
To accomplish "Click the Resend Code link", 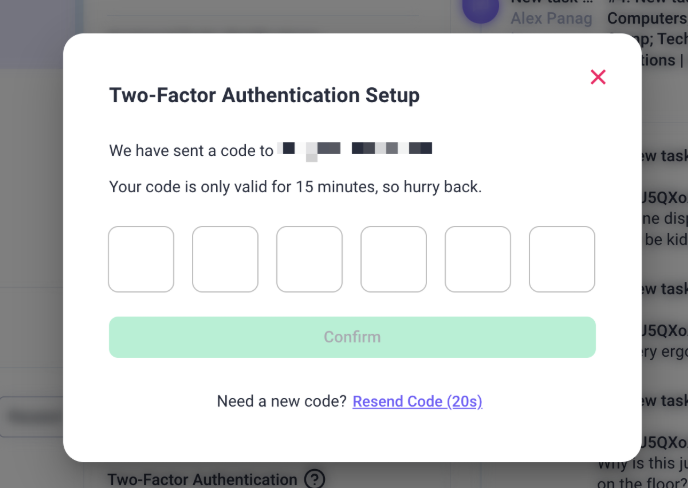I will 417,401.
